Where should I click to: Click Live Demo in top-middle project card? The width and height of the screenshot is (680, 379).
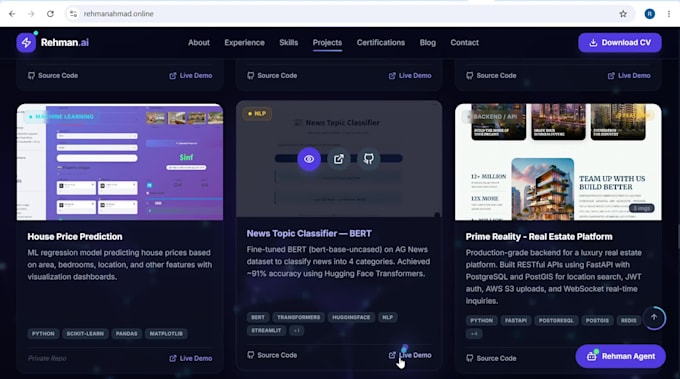[410, 75]
